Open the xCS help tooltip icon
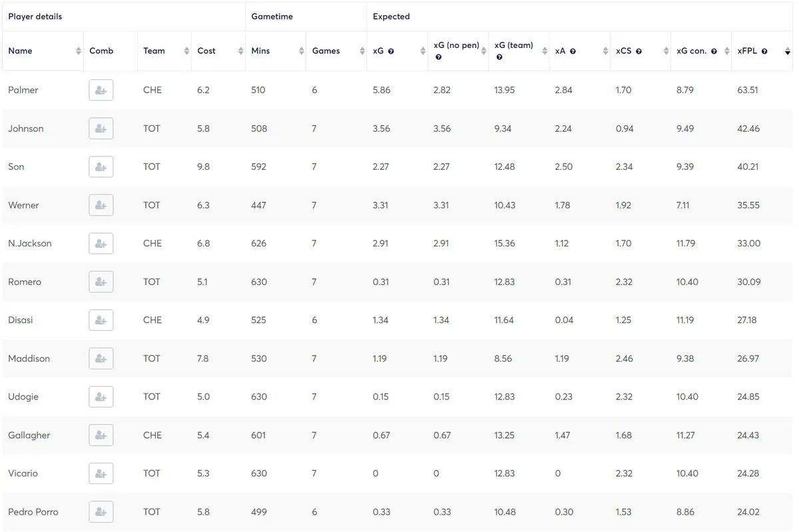 pos(639,51)
